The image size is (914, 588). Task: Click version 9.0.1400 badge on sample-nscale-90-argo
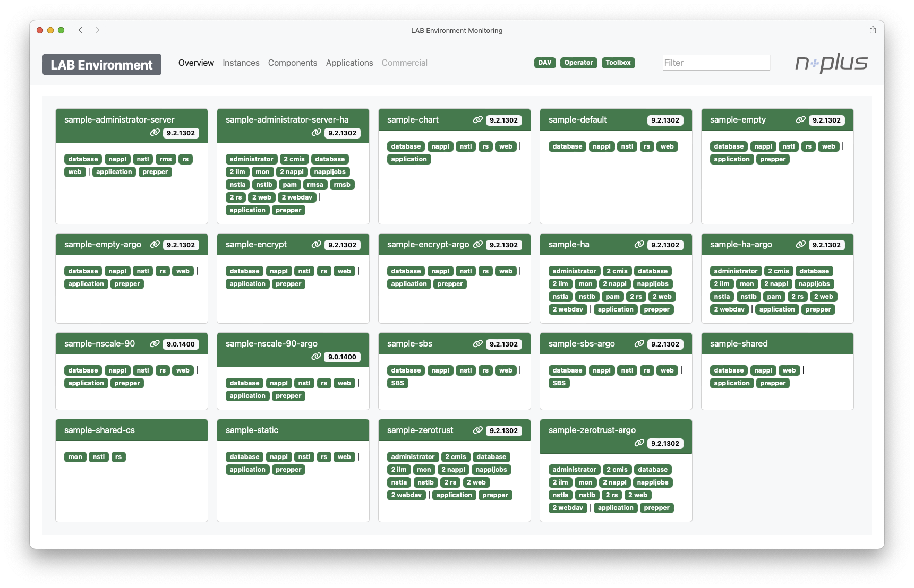[x=341, y=357]
